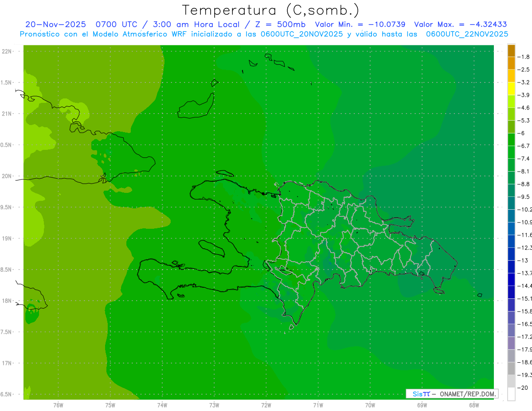Click the "19N" latitude label
The width and height of the screenshot is (532, 411).
click(x=7, y=239)
